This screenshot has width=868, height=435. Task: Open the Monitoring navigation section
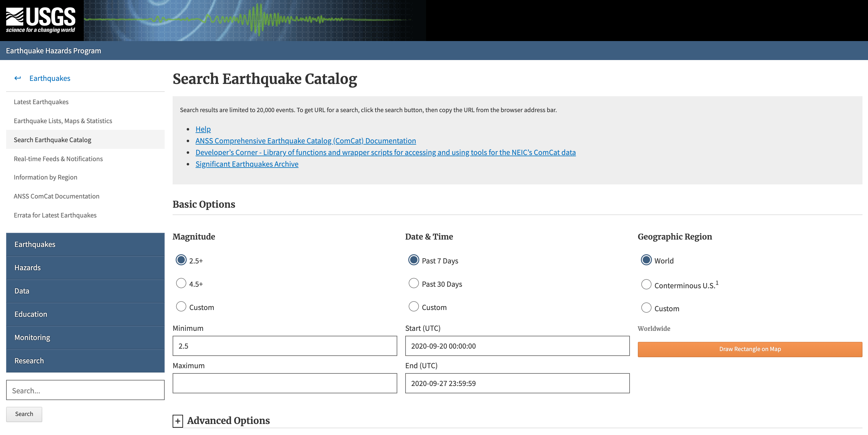pyautogui.click(x=85, y=338)
